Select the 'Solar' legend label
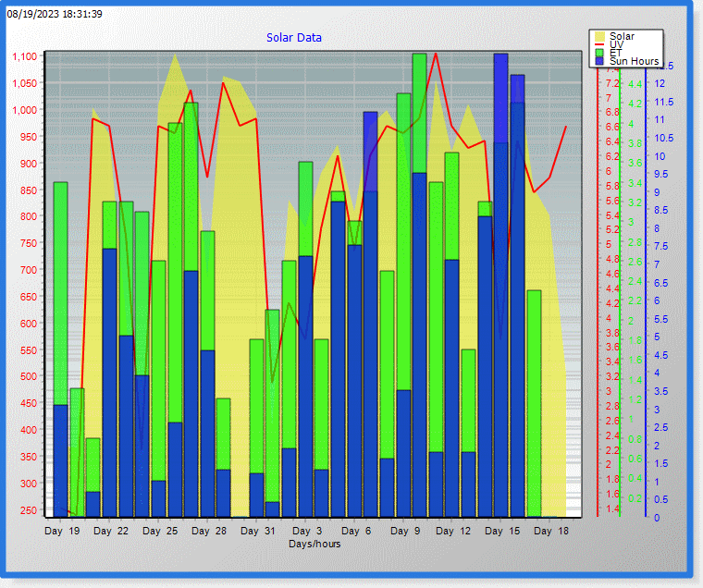703x588 pixels. click(622, 36)
